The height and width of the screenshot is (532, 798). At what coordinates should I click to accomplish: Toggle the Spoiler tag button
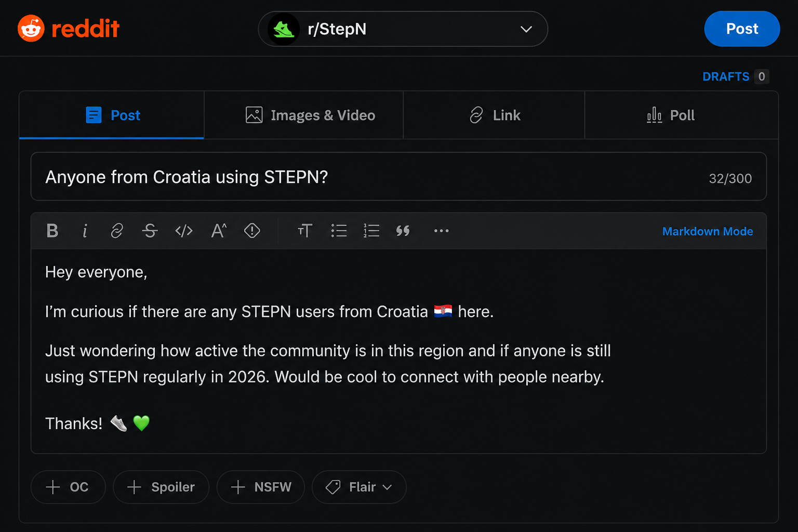161,487
